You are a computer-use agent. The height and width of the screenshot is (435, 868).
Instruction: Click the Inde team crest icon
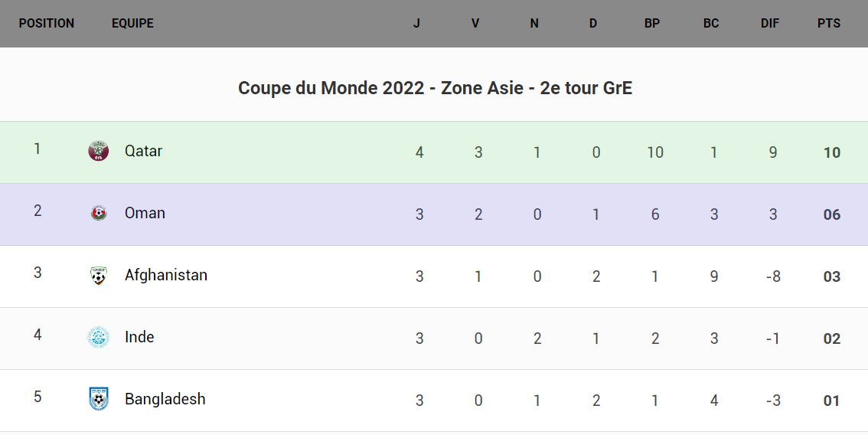pyautogui.click(x=98, y=337)
